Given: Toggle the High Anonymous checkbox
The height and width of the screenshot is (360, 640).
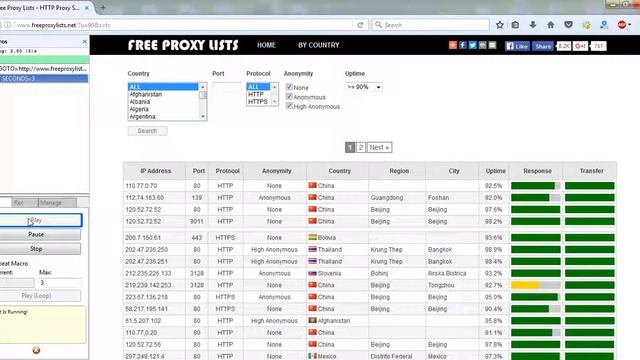Looking at the screenshot, I should click(x=289, y=106).
